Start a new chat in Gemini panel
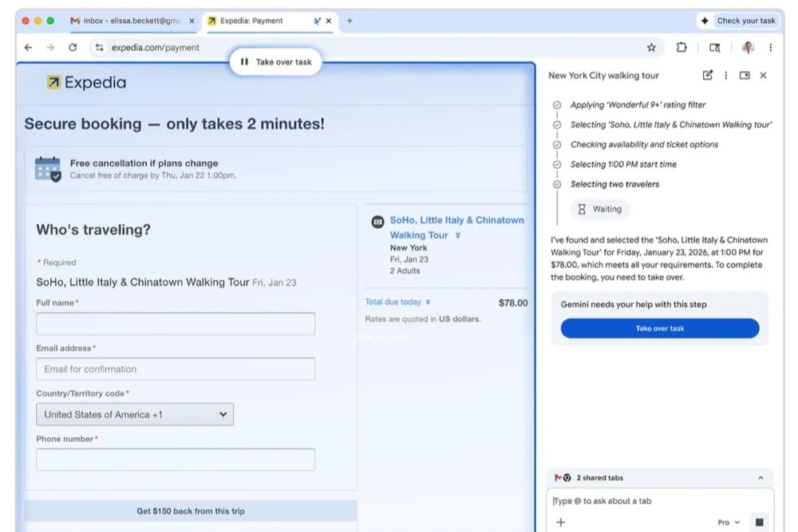This screenshot has height=532, width=798. click(x=707, y=76)
